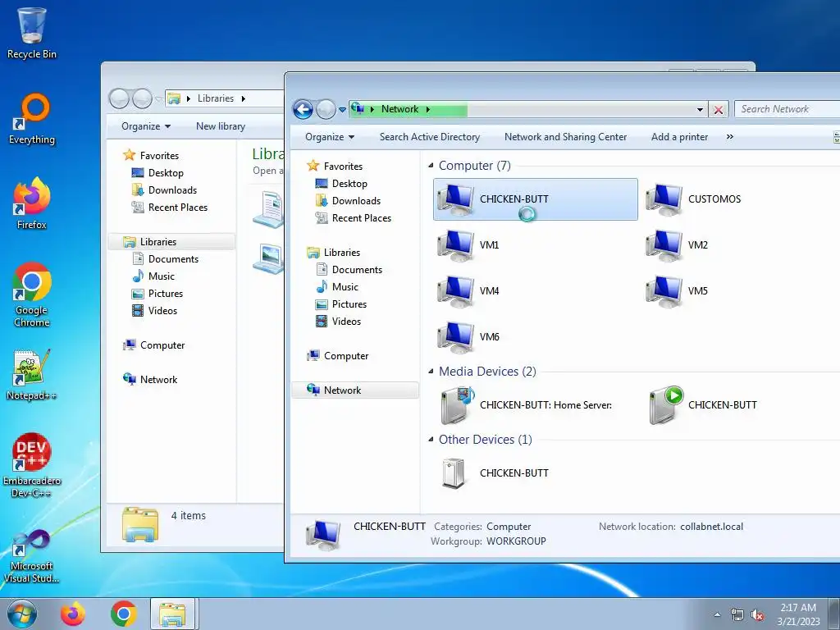Select Videos in Network window sidebar
The image size is (840, 630).
(338, 322)
